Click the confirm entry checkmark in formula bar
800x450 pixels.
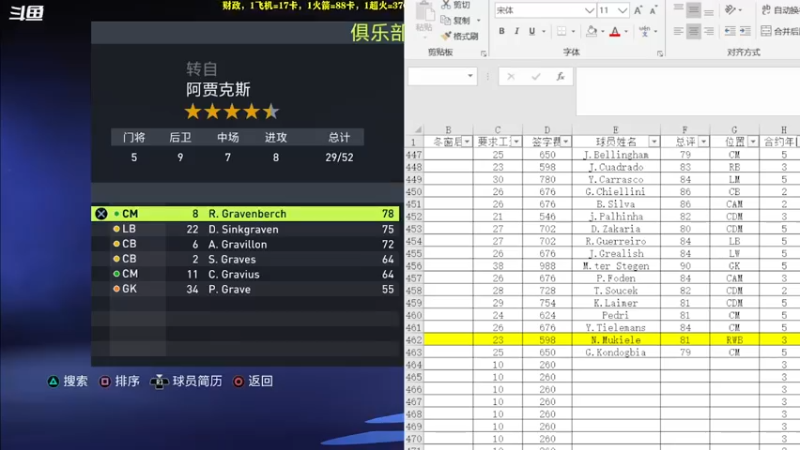[536, 77]
